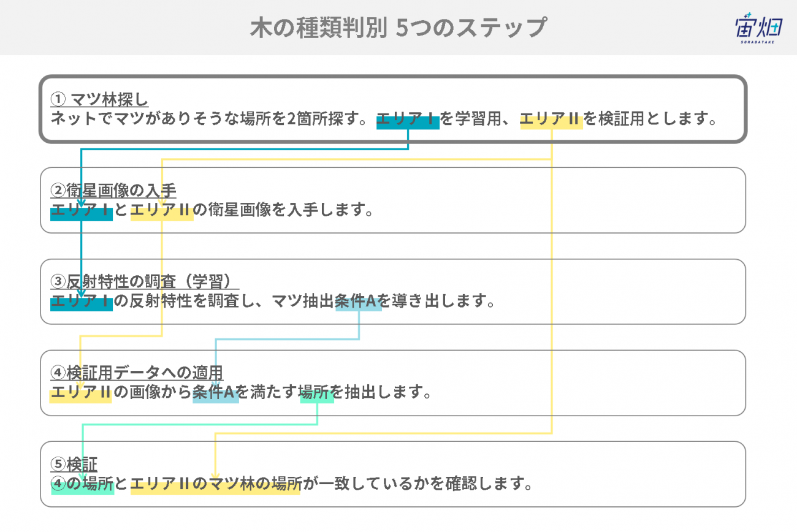Click the blue エリアⅠ label in step ③
The height and width of the screenshot is (532, 797).
click(x=81, y=302)
